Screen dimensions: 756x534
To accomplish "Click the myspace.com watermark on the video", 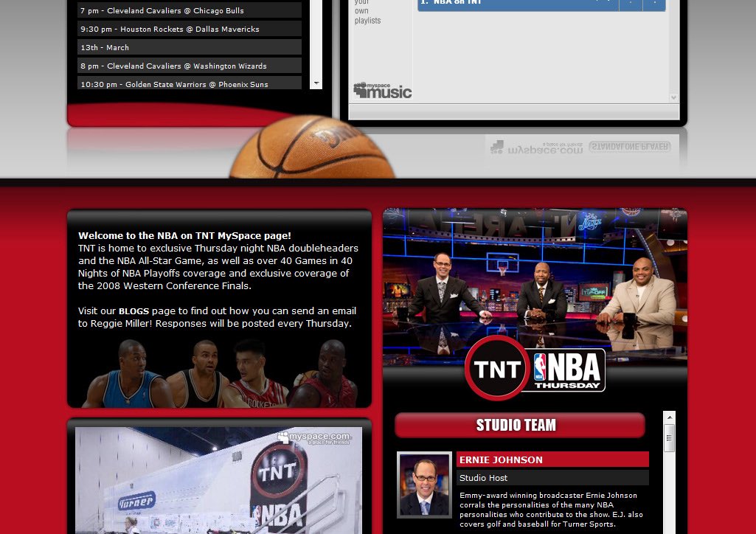I will (x=313, y=437).
